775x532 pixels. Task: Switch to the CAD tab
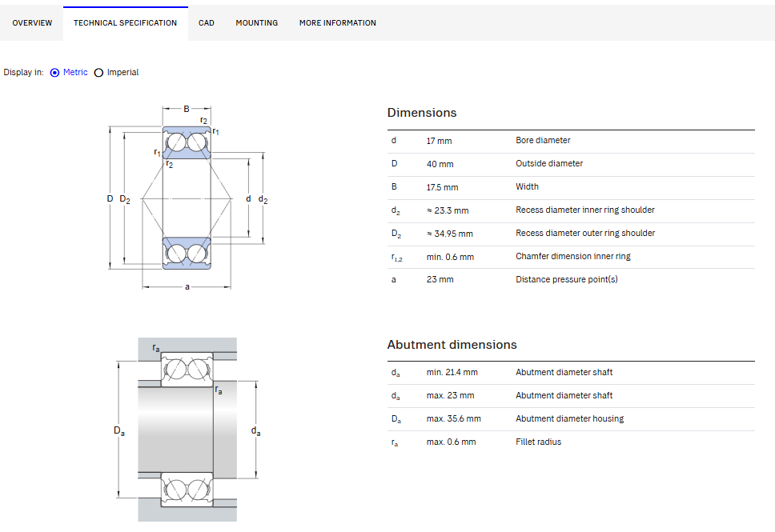coord(206,22)
